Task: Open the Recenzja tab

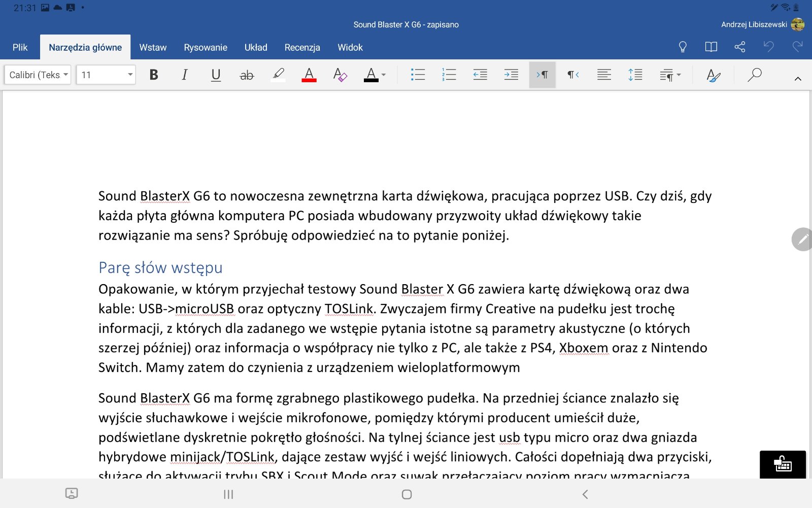Action: 302,47
